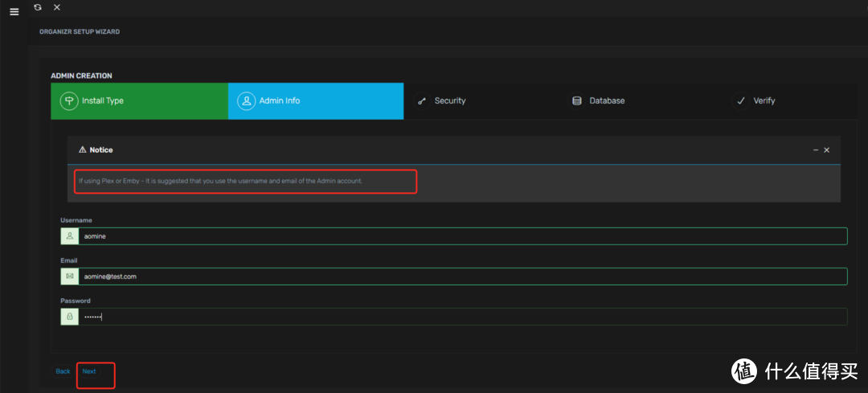Click the Database stack icon
This screenshot has height=393, width=868.
(x=576, y=101)
